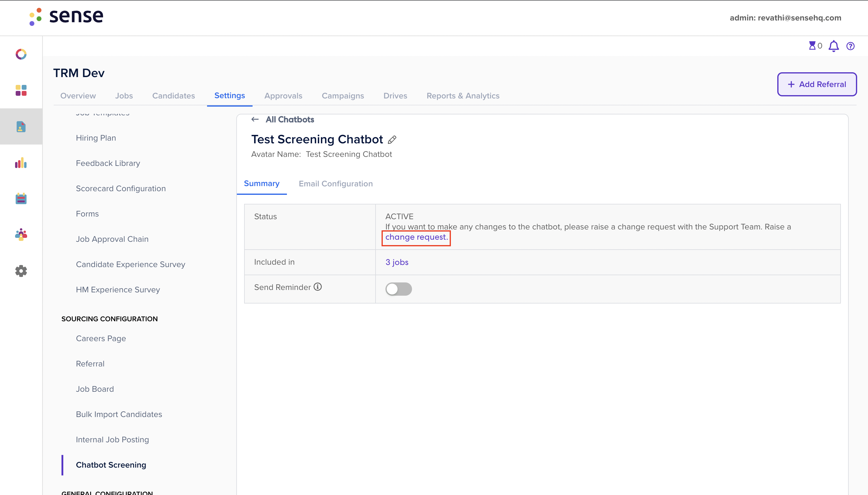Image resolution: width=868 pixels, height=495 pixels.
Task: Open Candidate Experience Survey
Action: (131, 264)
